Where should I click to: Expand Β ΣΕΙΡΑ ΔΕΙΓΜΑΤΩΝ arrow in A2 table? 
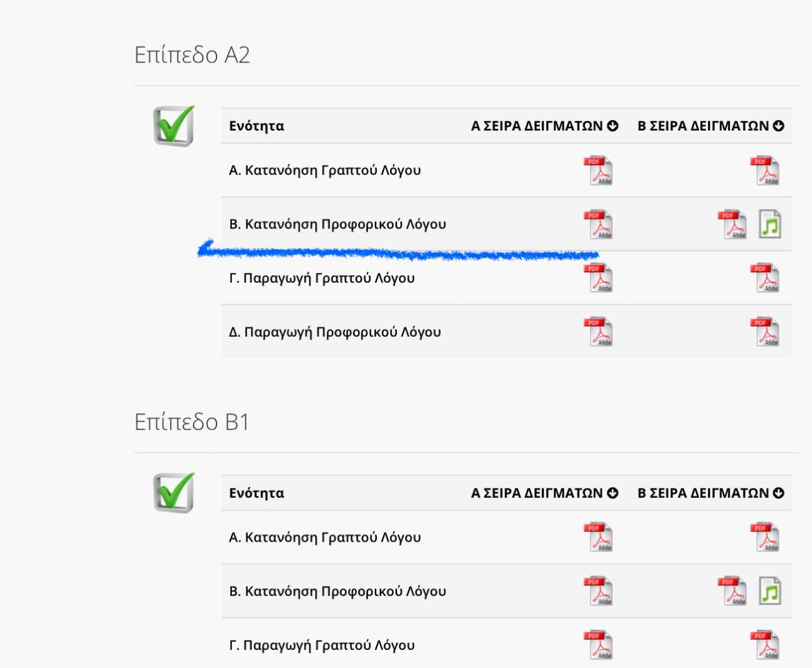(779, 126)
